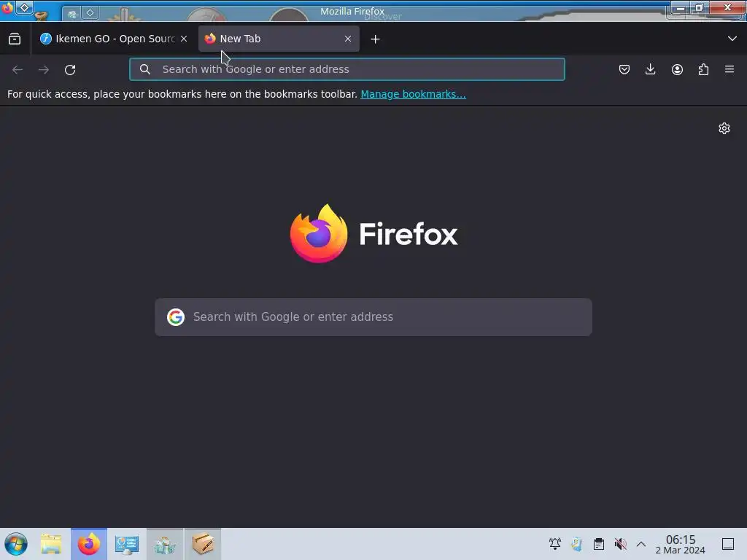The image size is (747, 560).
Task: Focus the address bar search field
Action: click(347, 69)
